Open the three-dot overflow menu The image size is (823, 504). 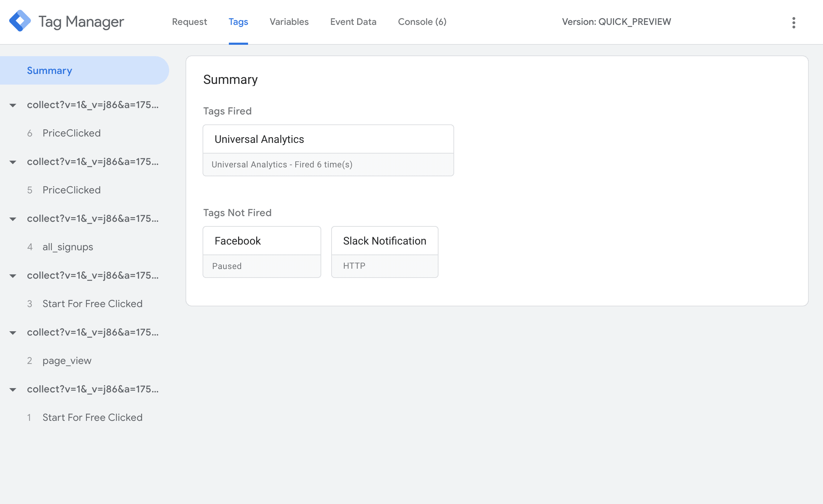tap(794, 23)
